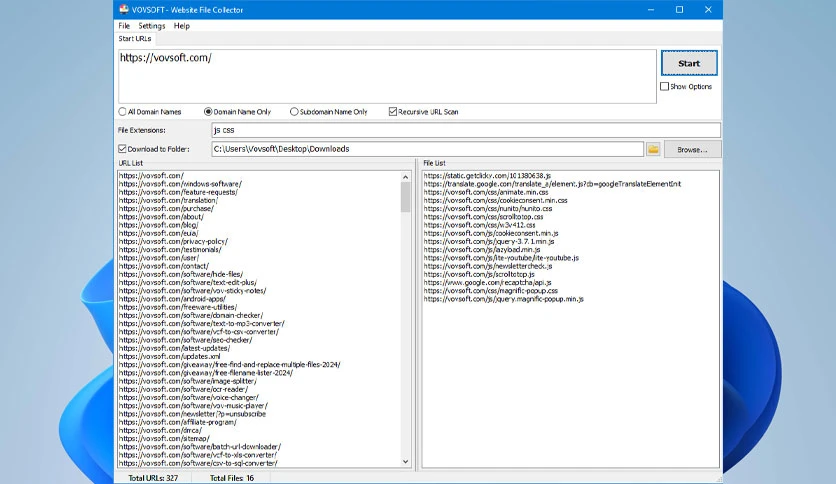
Task: Select https://vovsoft.com/testimonials/ row
Action: [170, 249]
